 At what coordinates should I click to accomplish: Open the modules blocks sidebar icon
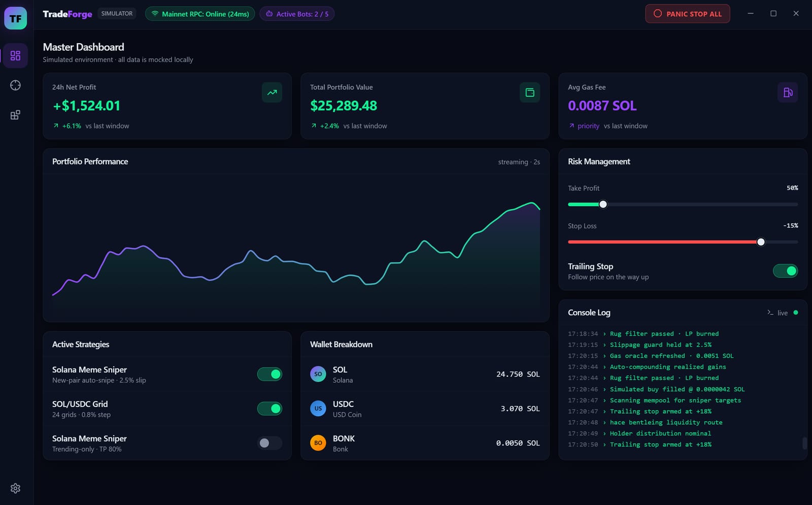pos(15,115)
